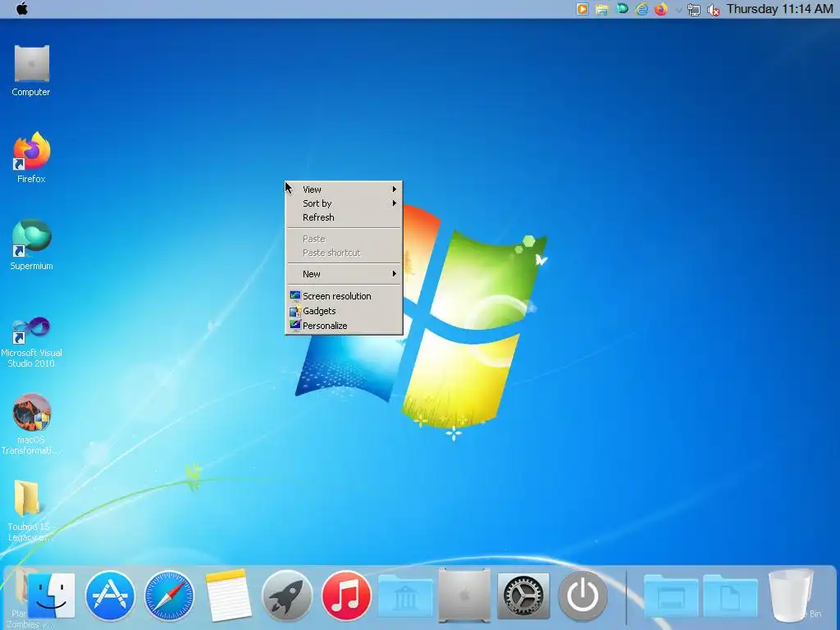This screenshot has height=630, width=840.
Task: Open the Thursday 11:14 AM clock
Action: pos(779,9)
